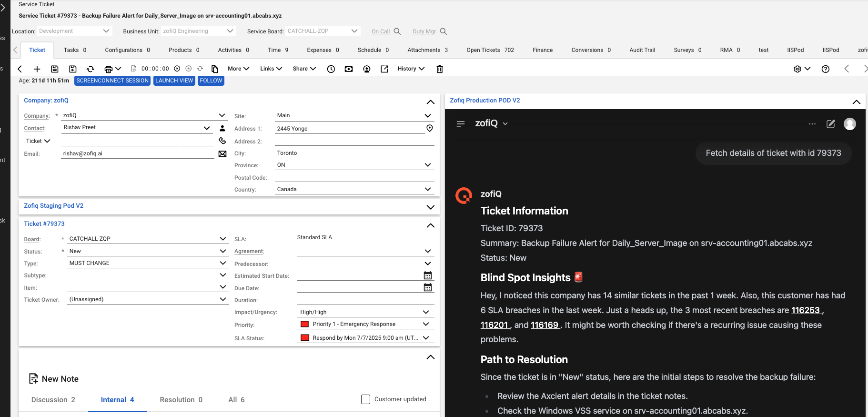Open help with the question mark icon

click(826, 69)
